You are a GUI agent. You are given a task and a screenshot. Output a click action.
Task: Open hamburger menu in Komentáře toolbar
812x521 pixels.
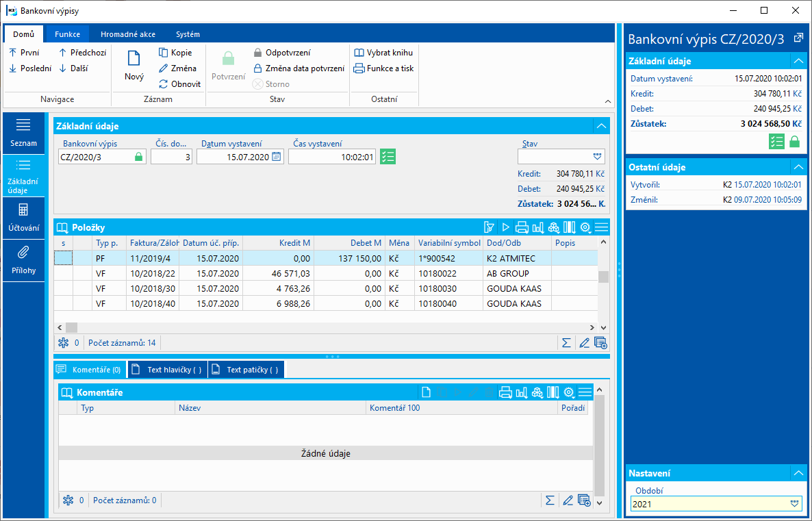pyautogui.click(x=585, y=392)
